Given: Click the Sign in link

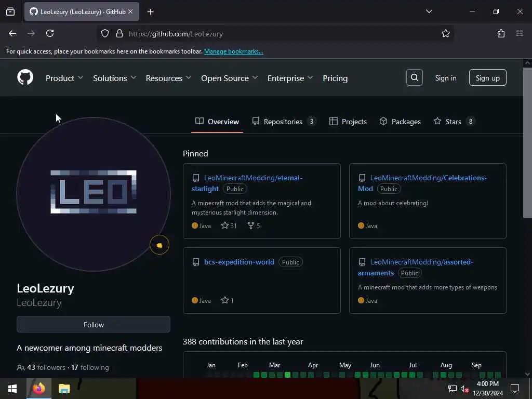Looking at the screenshot, I should click(445, 78).
